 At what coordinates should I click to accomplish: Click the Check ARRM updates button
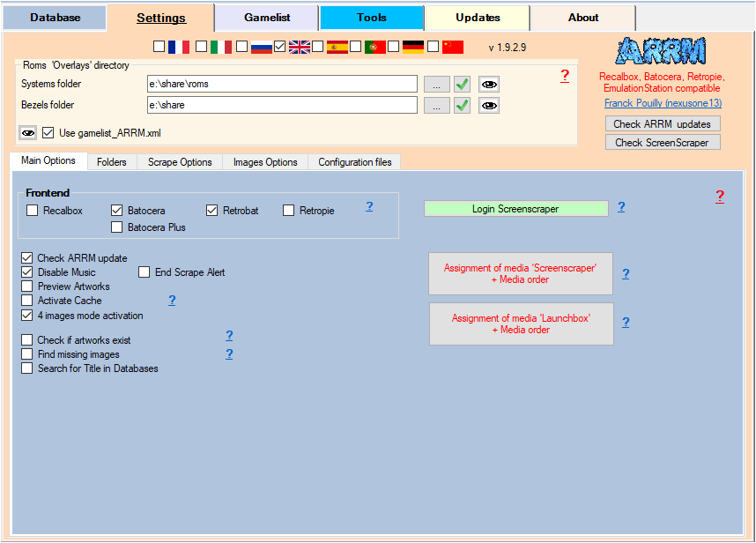point(663,124)
